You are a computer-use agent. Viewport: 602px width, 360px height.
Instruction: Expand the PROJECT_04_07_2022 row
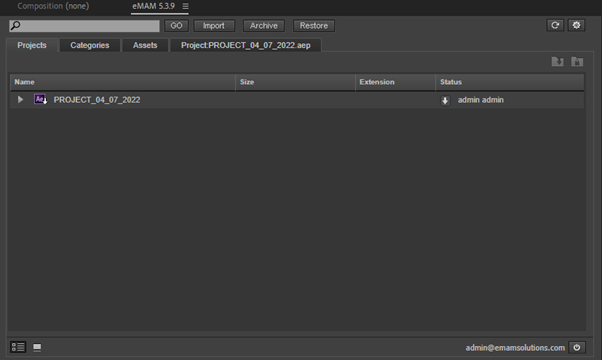point(20,100)
